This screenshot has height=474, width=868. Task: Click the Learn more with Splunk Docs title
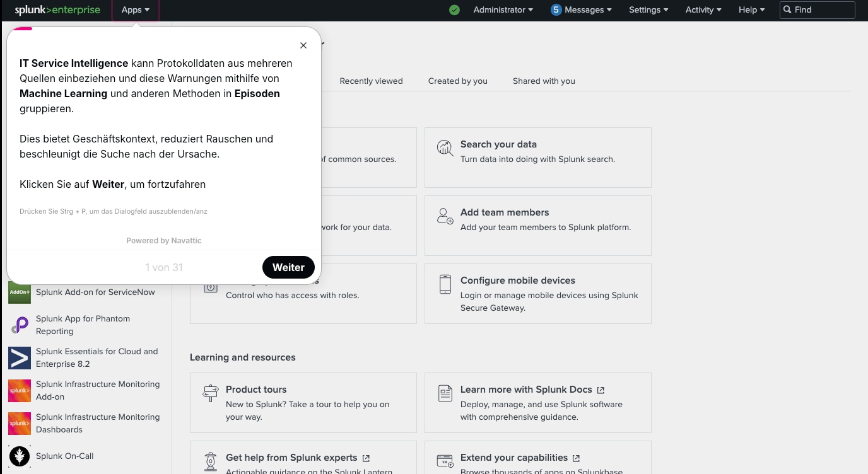[x=526, y=390]
